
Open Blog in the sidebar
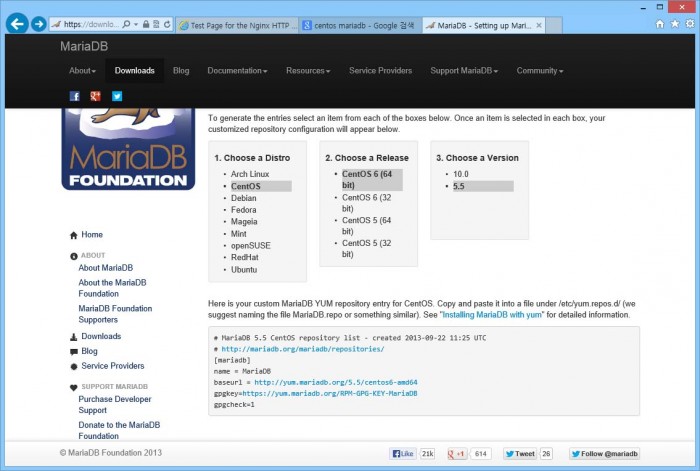(89, 351)
